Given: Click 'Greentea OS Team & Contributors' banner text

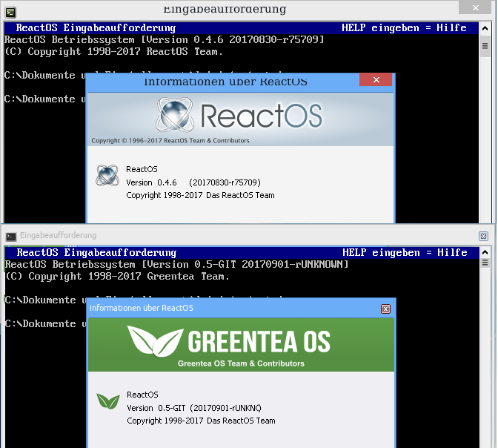Looking at the screenshot, I should click(241, 363).
